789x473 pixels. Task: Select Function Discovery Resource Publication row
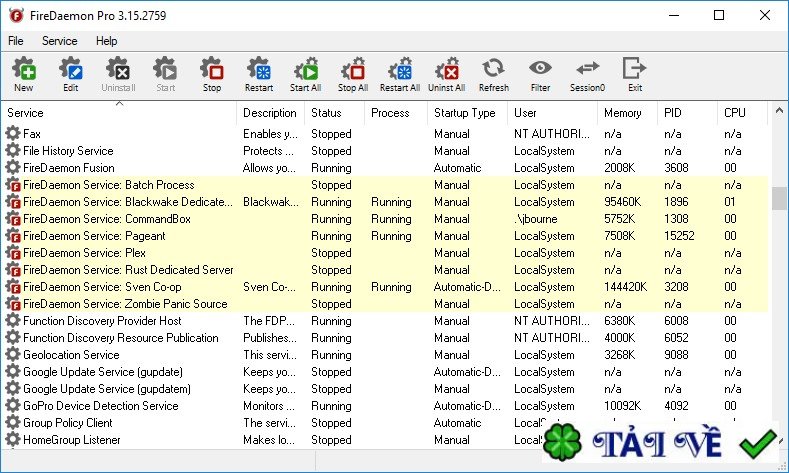385,338
